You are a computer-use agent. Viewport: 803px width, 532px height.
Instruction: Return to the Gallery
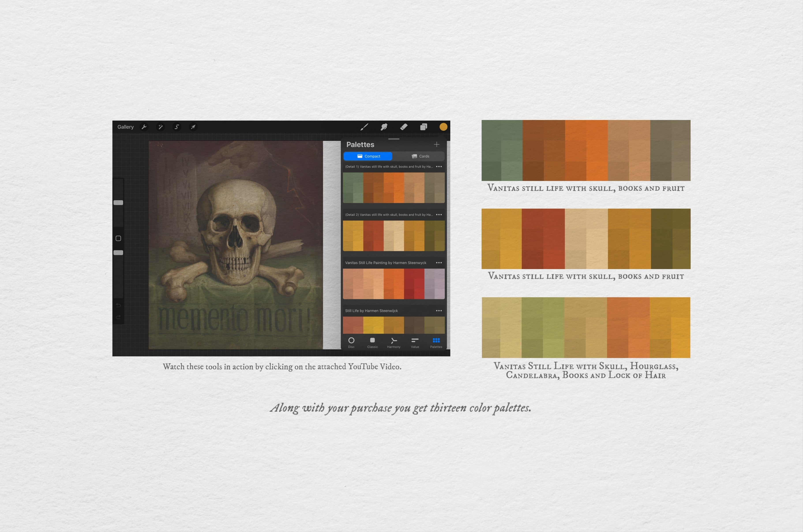click(125, 127)
